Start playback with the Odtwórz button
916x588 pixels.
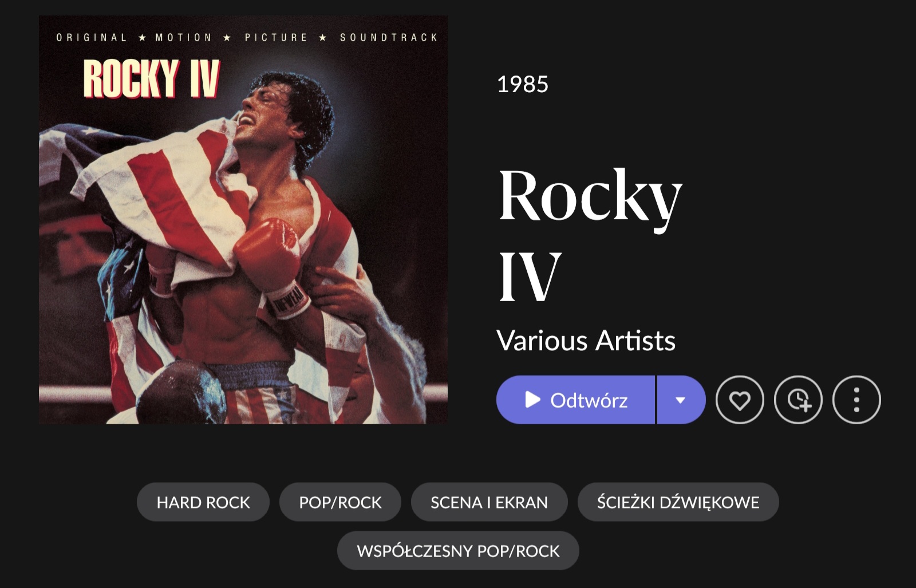(x=575, y=400)
